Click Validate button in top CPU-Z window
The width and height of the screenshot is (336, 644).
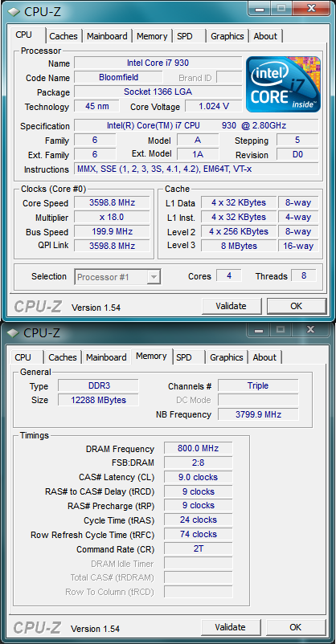[232, 306]
